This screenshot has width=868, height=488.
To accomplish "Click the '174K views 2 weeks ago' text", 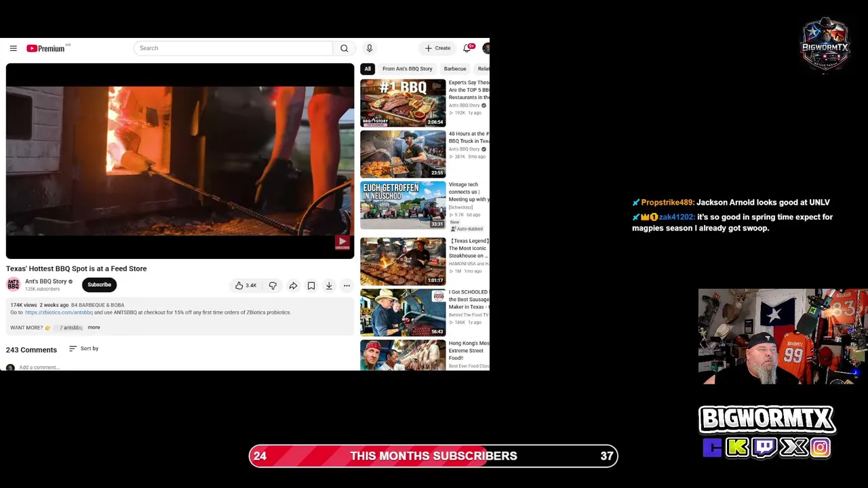I will tap(39, 305).
